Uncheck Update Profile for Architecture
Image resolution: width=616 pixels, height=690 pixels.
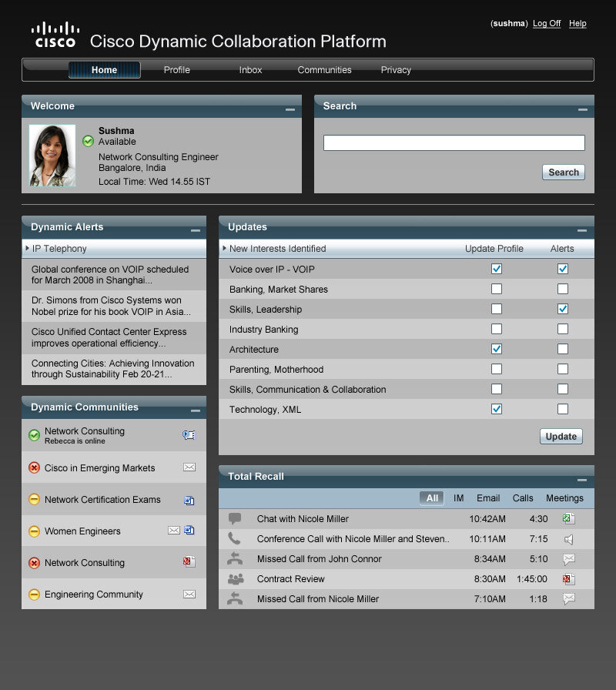(x=497, y=349)
